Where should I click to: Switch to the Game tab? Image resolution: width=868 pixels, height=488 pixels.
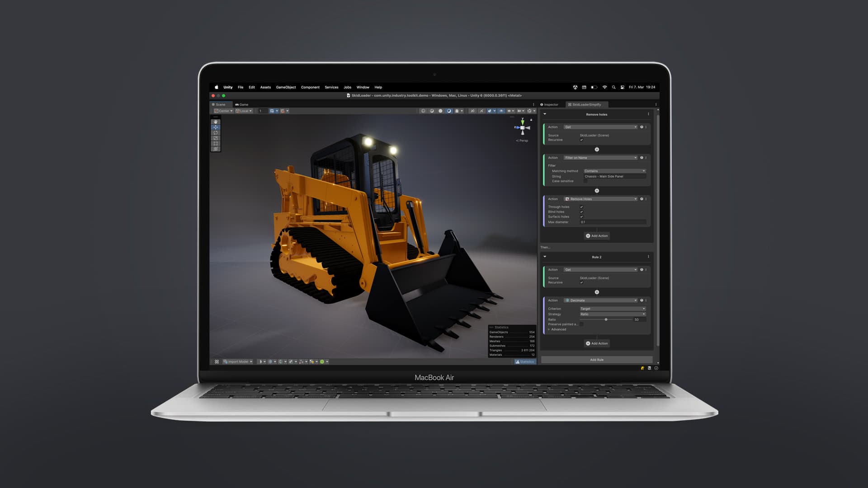(x=242, y=104)
